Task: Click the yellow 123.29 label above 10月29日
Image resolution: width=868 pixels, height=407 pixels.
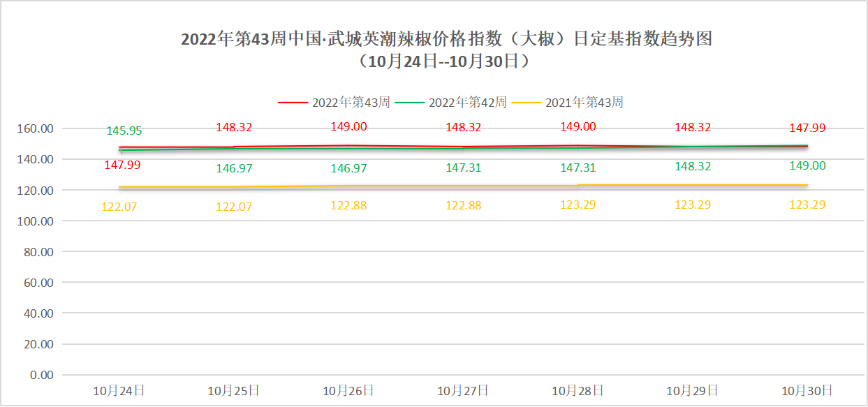Action: (693, 205)
